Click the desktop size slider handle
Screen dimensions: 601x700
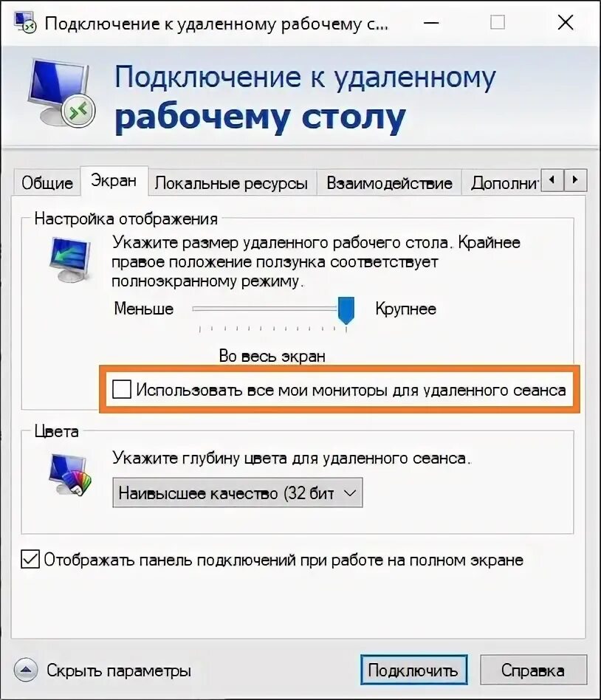(x=346, y=310)
